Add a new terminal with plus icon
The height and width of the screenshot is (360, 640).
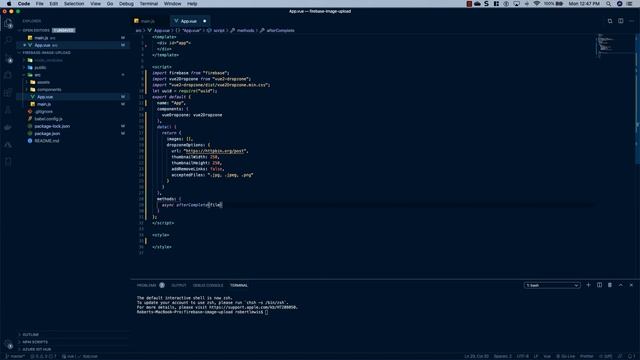pyautogui.click(x=588, y=285)
